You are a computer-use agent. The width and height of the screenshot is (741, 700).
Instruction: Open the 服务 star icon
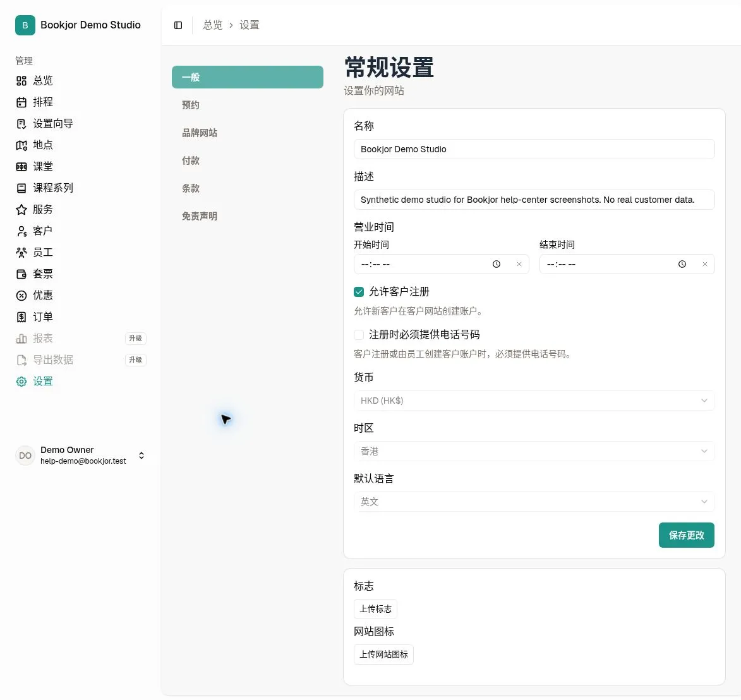21,209
